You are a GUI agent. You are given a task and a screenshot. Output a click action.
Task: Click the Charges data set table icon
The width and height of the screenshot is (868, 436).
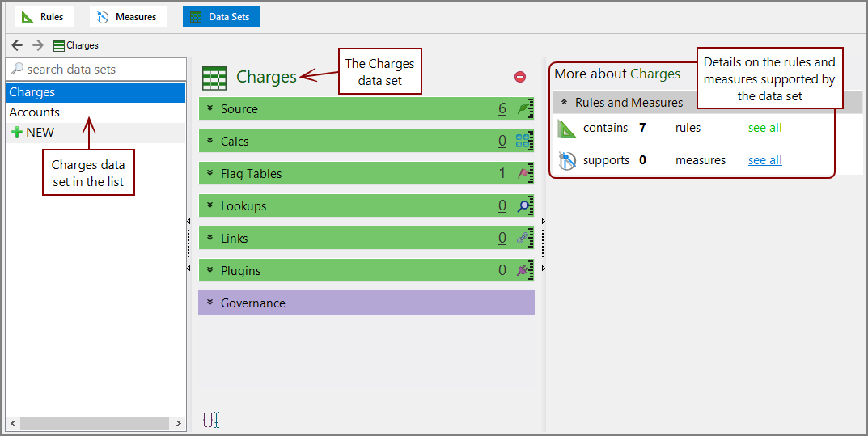[214, 78]
